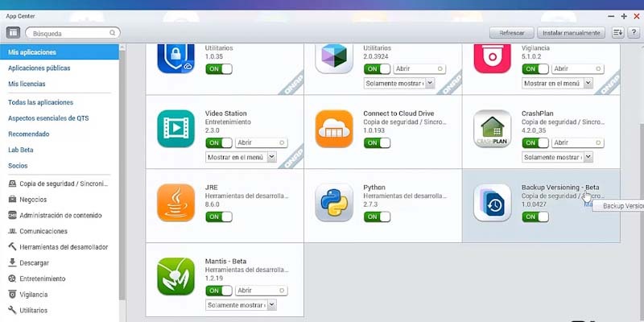Click the Connect to Cloud Drive title
The height and width of the screenshot is (322, 644).
[398, 114]
